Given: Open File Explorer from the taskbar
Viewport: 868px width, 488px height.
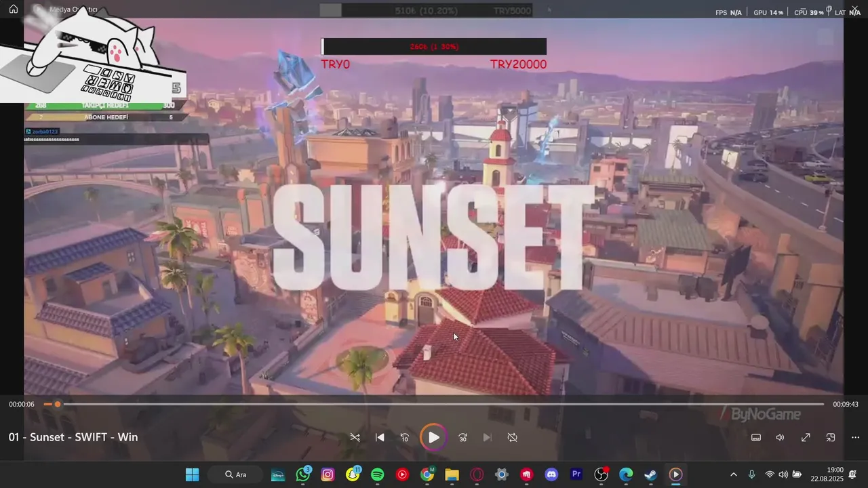Looking at the screenshot, I should [452, 474].
